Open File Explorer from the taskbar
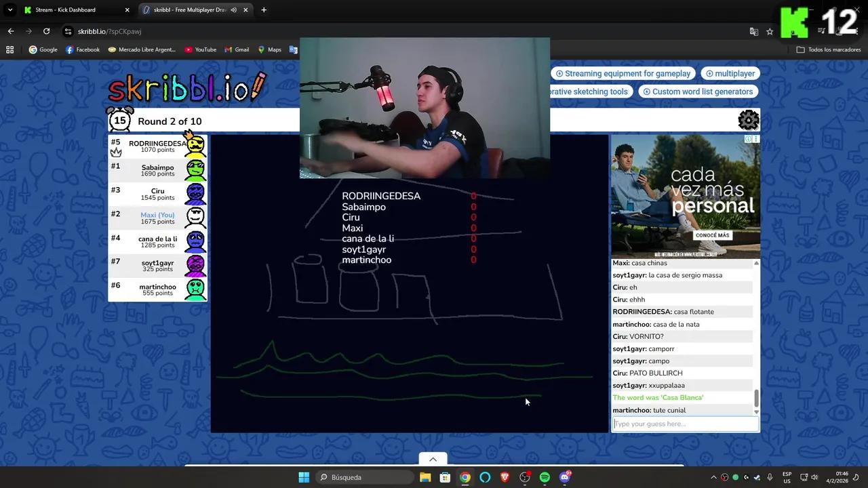 pyautogui.click(x=425, y=477)
